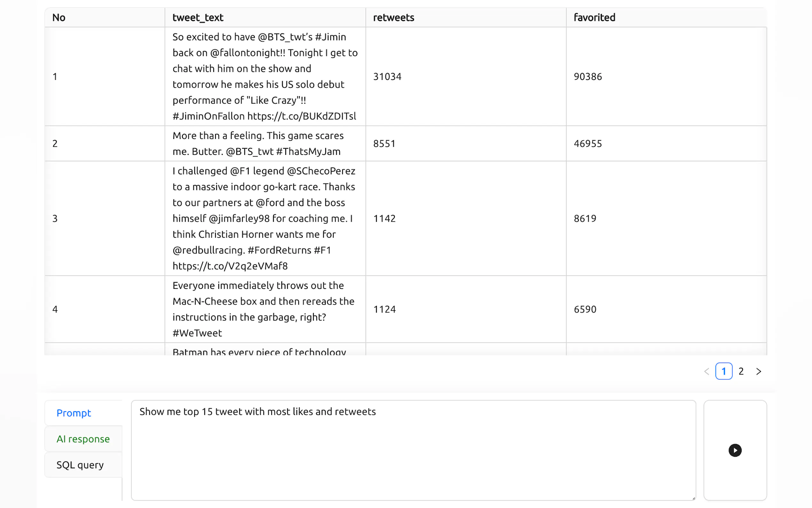This screenshot has height=508, width=812.
Task: Click the previous page arrow
Action: (x=706, y=371)
